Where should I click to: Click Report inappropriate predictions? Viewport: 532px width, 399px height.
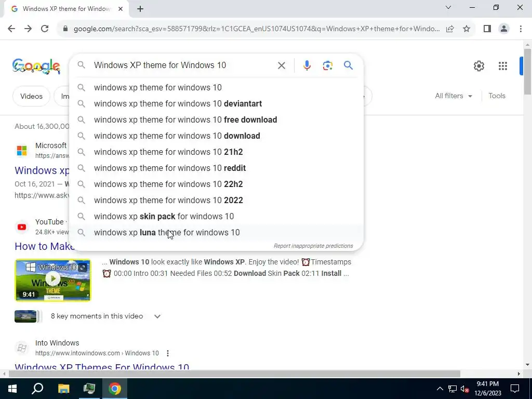[x=313, y=246]
